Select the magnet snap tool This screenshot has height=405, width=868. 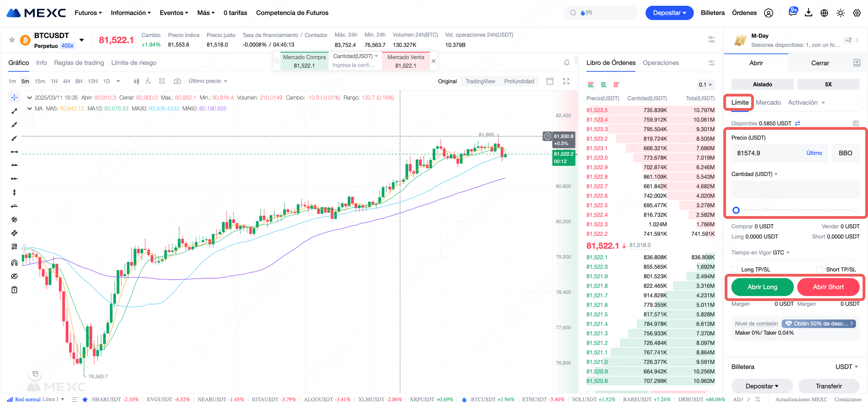14,263
